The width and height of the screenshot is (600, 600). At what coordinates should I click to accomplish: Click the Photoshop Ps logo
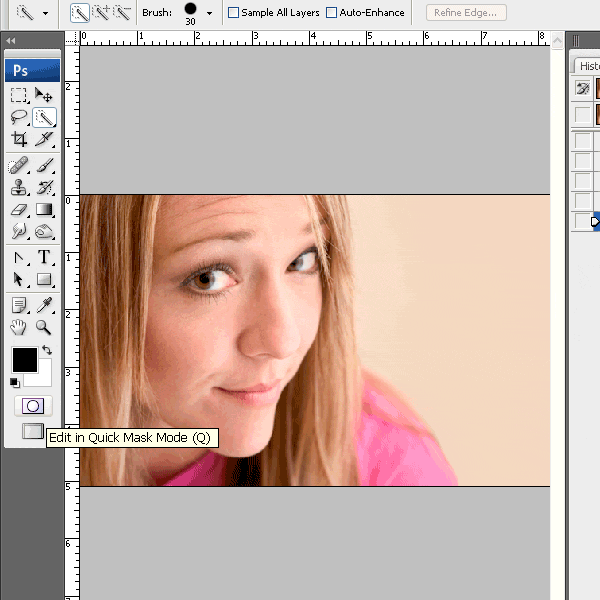tap(33, 70)
